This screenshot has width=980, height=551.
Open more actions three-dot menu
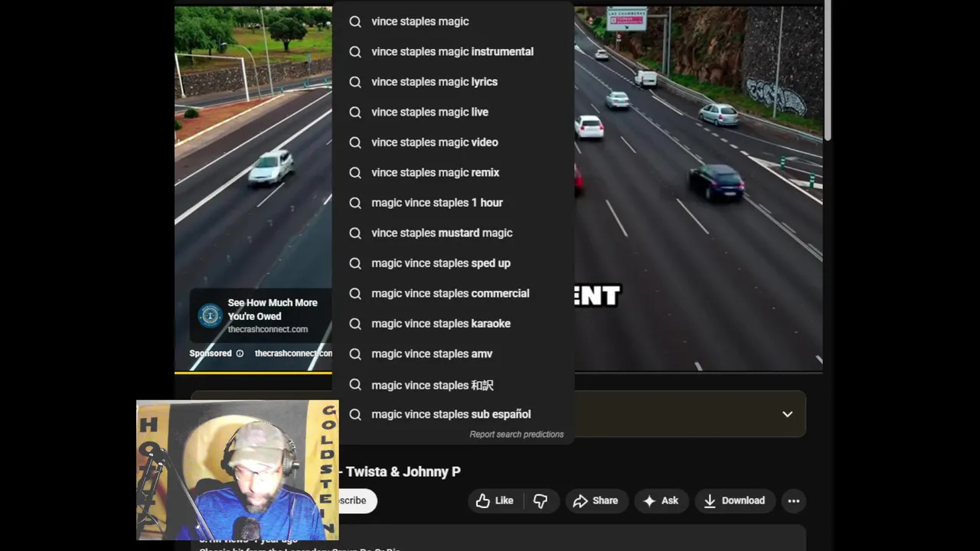794,500
